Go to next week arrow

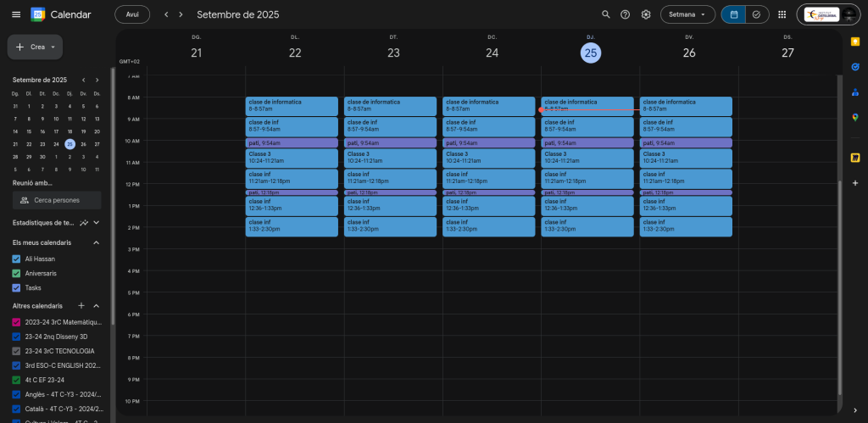tap(181, 14)
